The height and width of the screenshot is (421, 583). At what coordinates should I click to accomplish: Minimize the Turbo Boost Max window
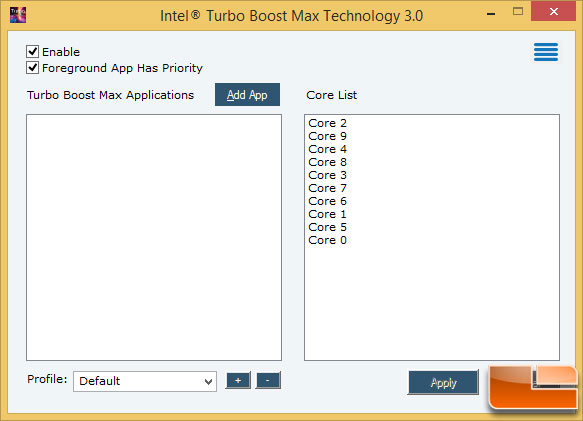click(x=491, y=13)
